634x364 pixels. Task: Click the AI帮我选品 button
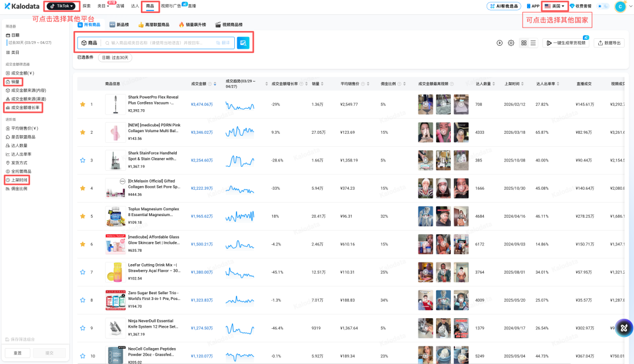(x=504, y=6)
